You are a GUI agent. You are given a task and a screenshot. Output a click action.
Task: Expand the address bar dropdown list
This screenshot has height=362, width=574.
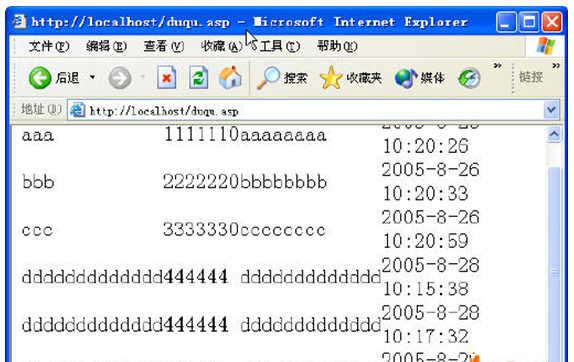552,109
